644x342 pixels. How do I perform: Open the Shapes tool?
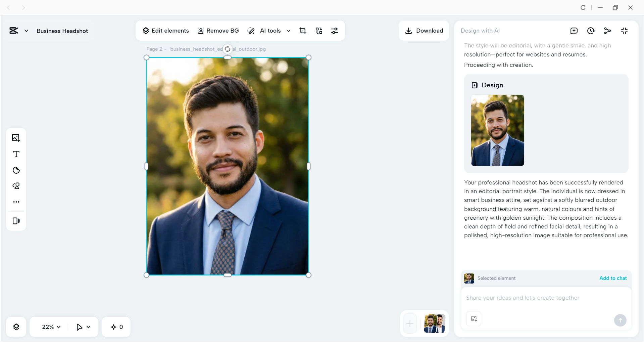click(x=16, y=170)
